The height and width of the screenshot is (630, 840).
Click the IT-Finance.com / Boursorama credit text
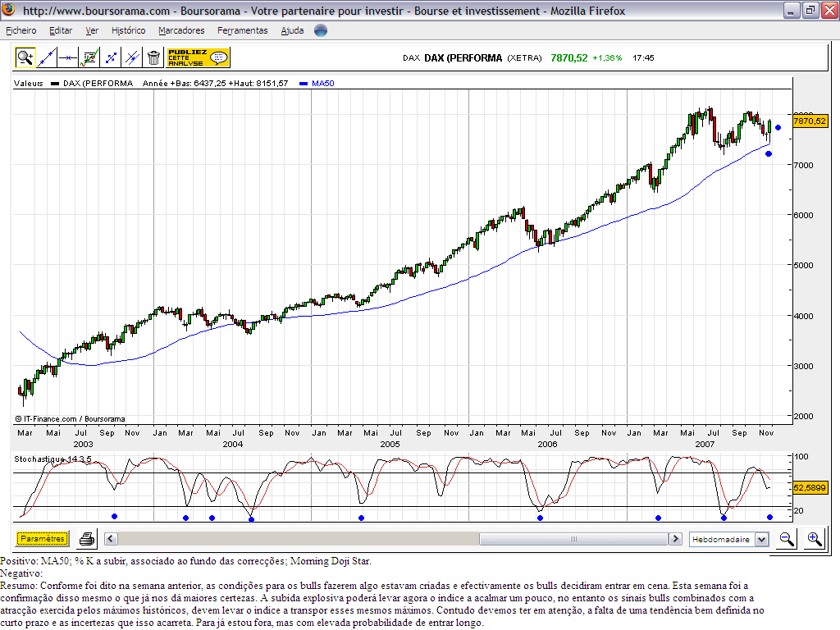point(70,419)
